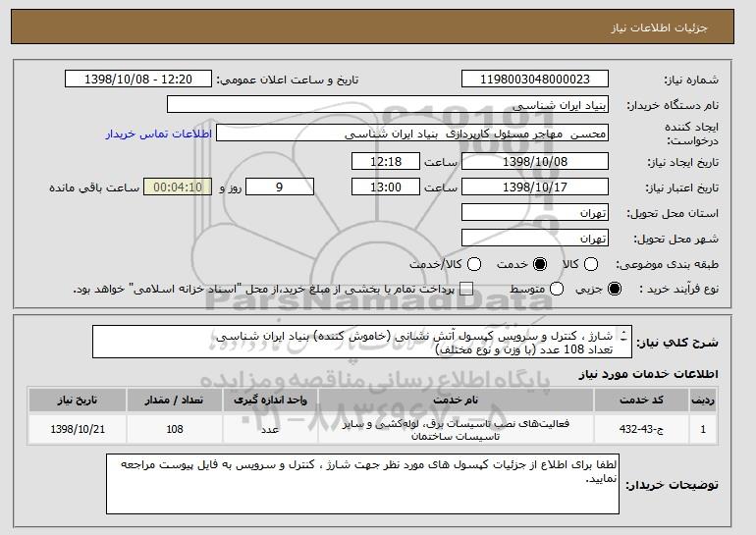Image resolution: width=756 pixels, height=535 pixels.
Task: Click the validity time field 13:00
Action: tap(386, 187)
